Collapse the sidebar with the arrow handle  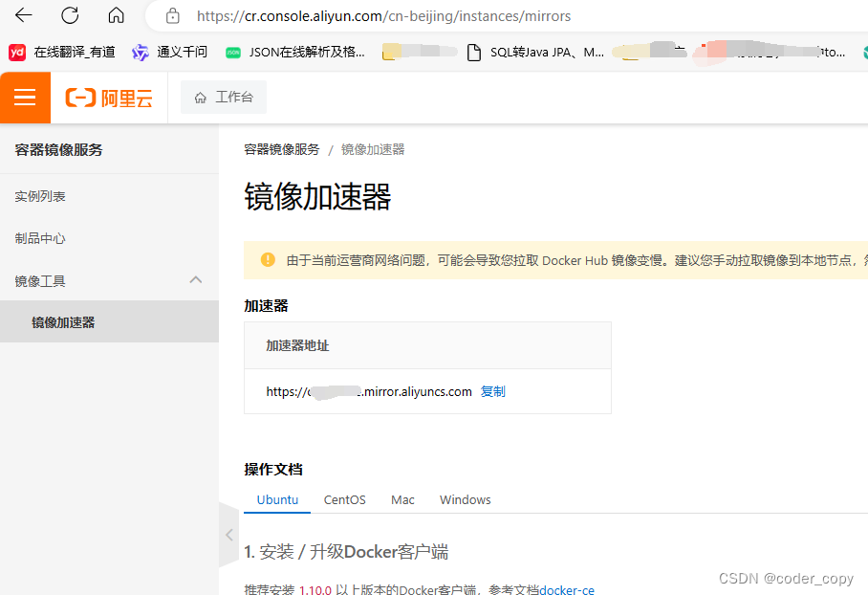(229, 535)
